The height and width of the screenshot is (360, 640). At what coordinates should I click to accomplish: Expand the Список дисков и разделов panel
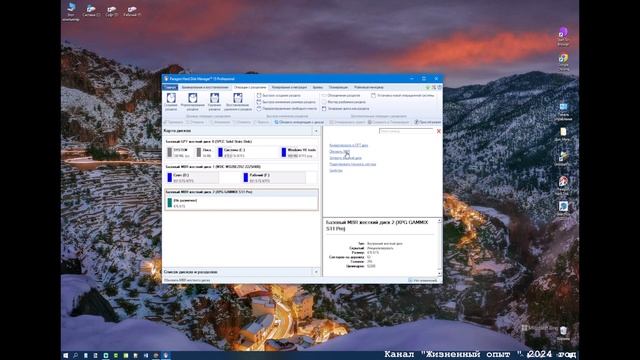[316, 272]
